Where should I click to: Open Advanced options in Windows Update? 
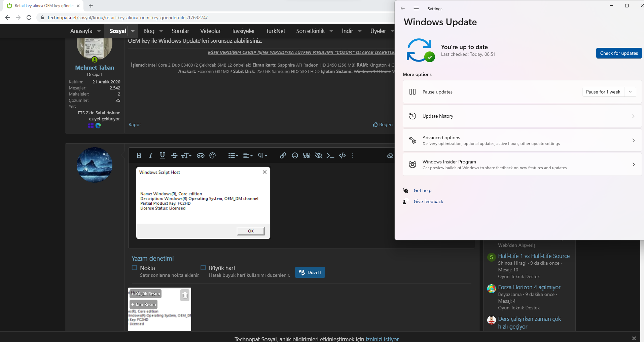(x=522, y=140)
